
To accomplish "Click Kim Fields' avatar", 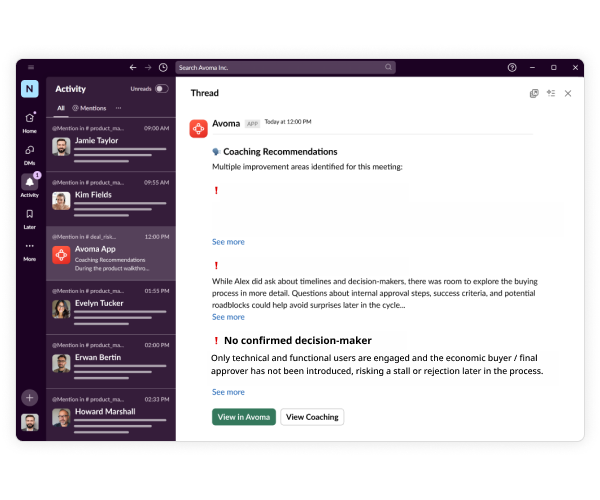I will tap(61, 201).
